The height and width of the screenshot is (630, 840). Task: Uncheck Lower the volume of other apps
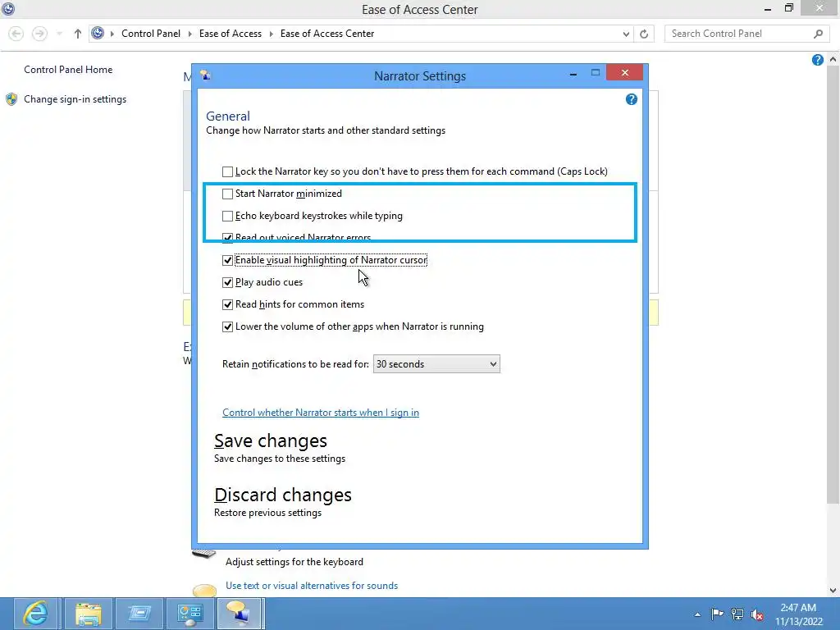click(x=228, y=326)
